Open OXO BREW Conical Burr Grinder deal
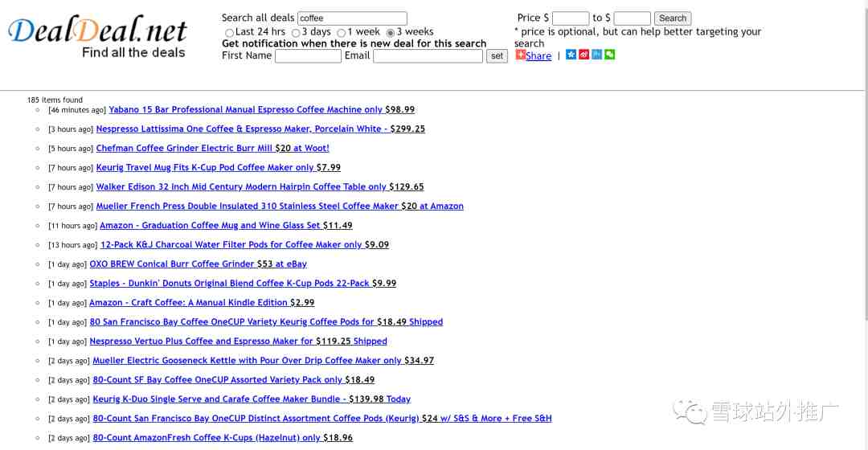 click(199, 264)
